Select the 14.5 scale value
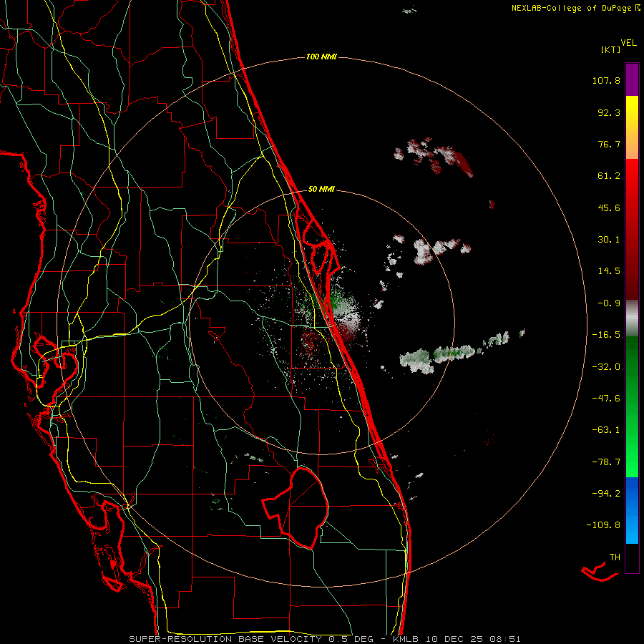 (x=609, y=271)
